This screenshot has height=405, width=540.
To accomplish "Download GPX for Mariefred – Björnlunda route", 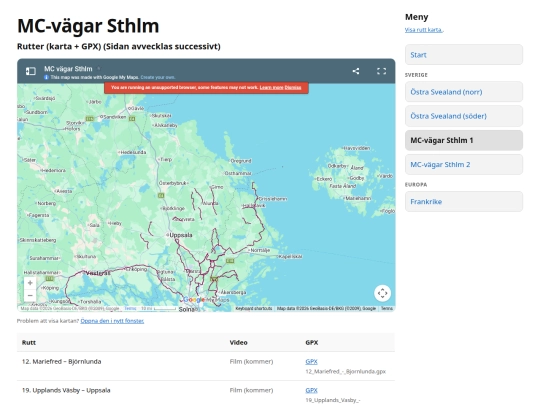I will tap(311, 361).
